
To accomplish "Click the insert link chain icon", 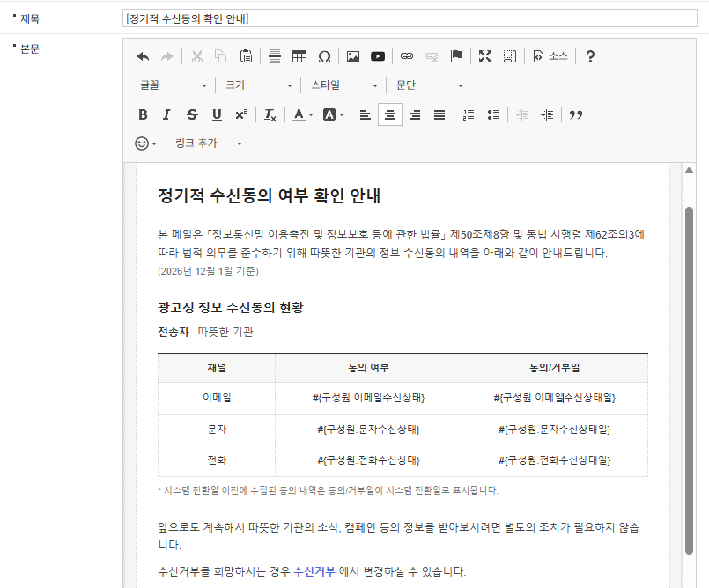I will [407, 56].
